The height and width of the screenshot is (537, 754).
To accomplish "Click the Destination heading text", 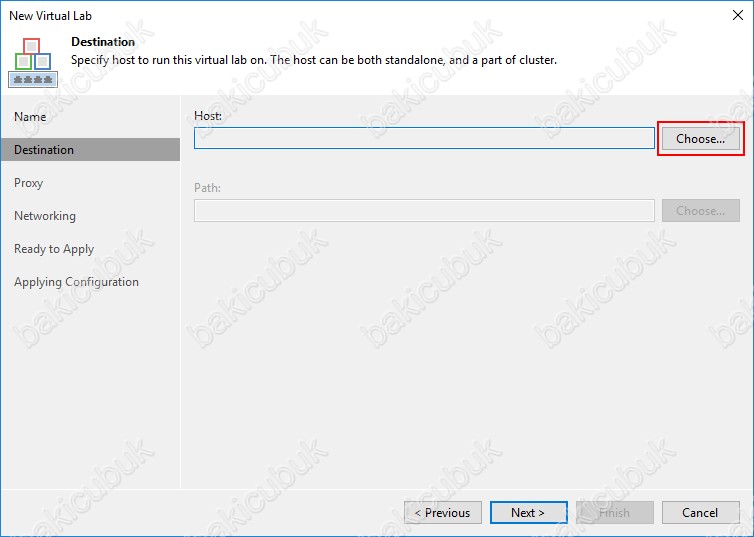I will point(103,42).
